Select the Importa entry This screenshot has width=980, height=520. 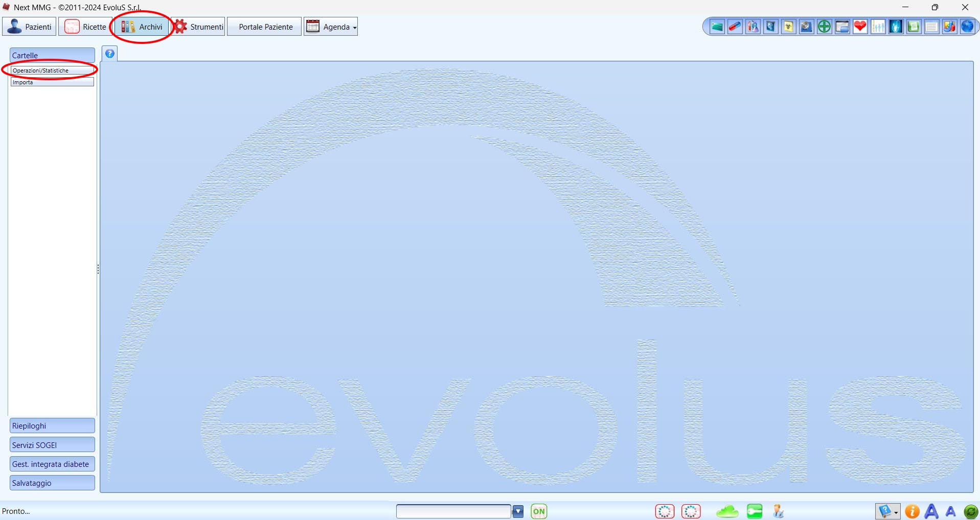(52, 82)
